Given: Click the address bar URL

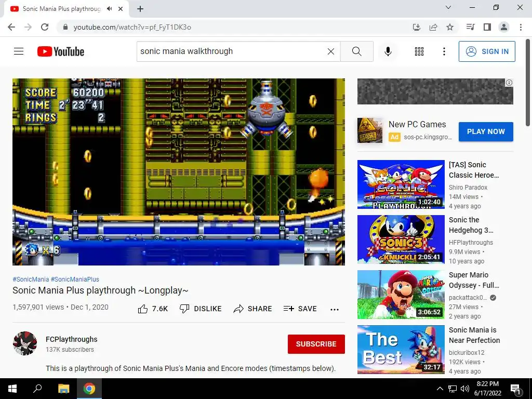Looking at the screenshot, I should (132, 27).
